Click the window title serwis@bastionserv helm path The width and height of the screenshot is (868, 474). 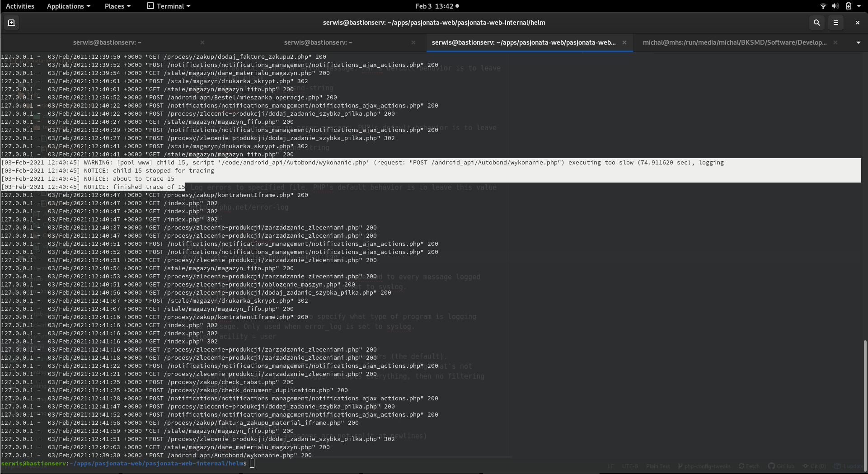pyautogui.click(x=434, y=23)
